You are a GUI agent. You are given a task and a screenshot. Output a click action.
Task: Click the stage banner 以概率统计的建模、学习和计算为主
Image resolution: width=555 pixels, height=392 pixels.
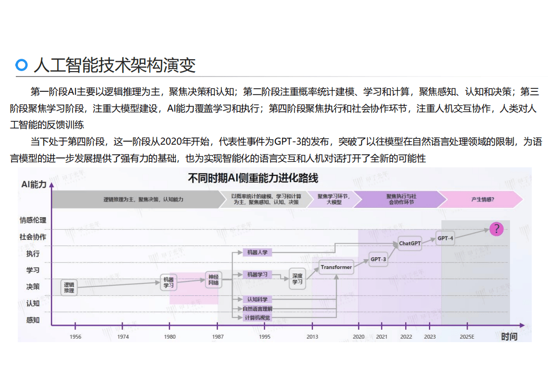(266, 199)
